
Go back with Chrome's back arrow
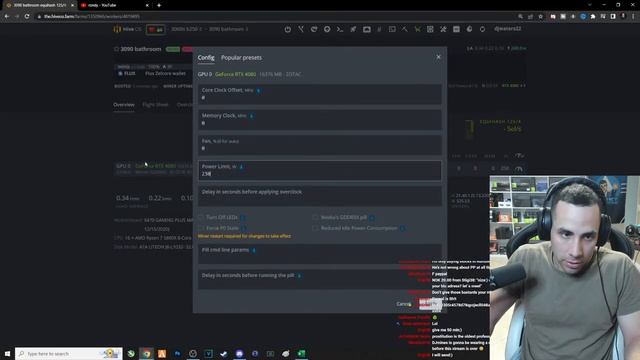pyautogui.click(x=7, y=16)
